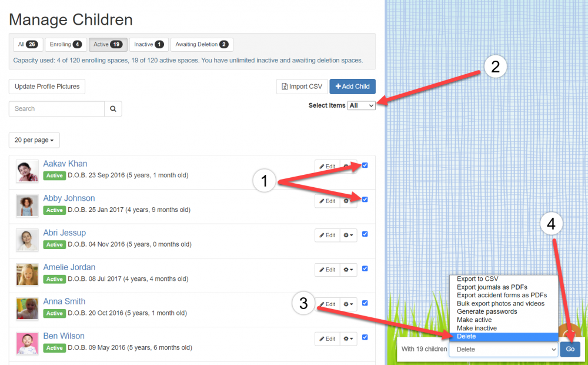Focus the Search input field
588x365 pixels.
56,109
